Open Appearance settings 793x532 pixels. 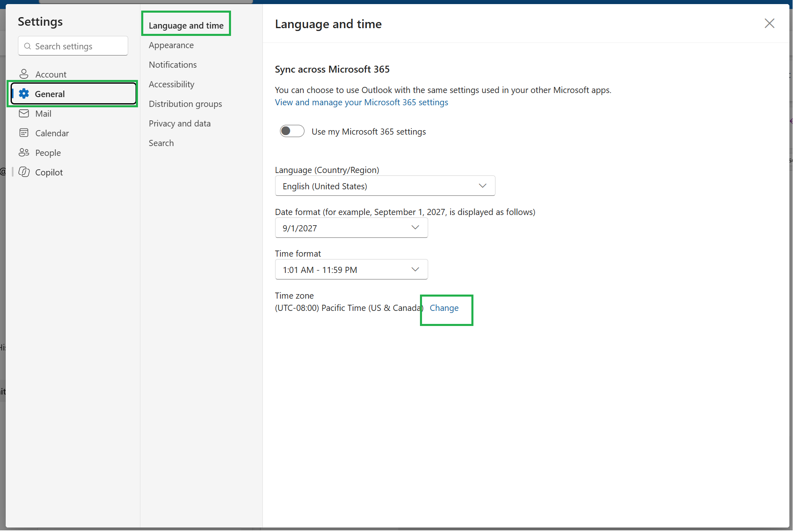[171, 45]
